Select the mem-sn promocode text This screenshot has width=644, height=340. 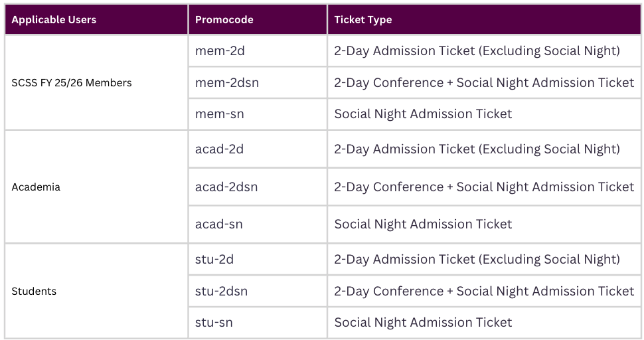219,114
